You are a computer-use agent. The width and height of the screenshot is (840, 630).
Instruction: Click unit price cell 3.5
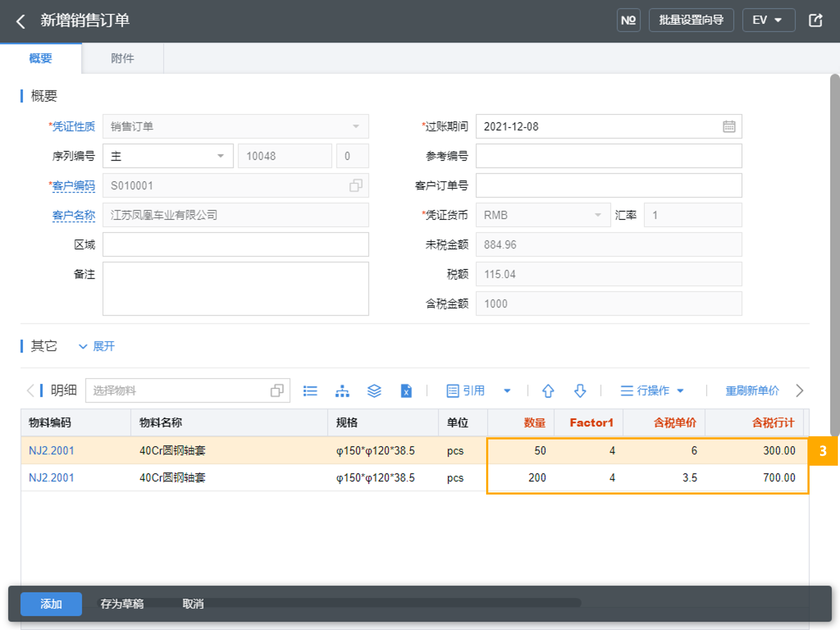click(x=664, y=478)
